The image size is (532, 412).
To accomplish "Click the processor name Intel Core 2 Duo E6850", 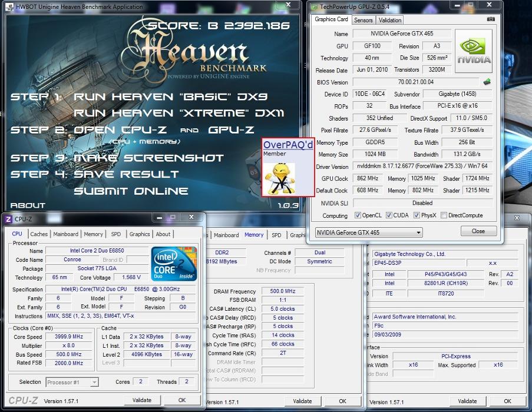I will tap(97, 251).
